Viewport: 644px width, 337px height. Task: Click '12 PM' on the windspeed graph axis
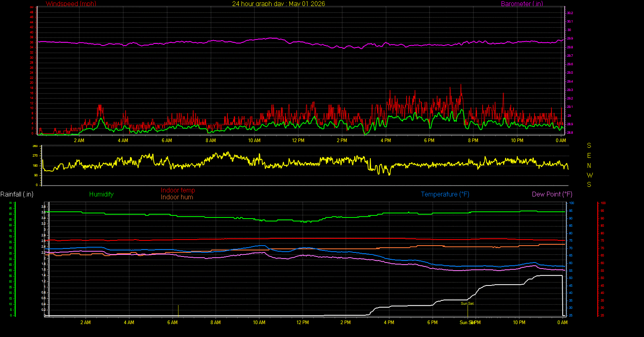click(x=298, y=141)
